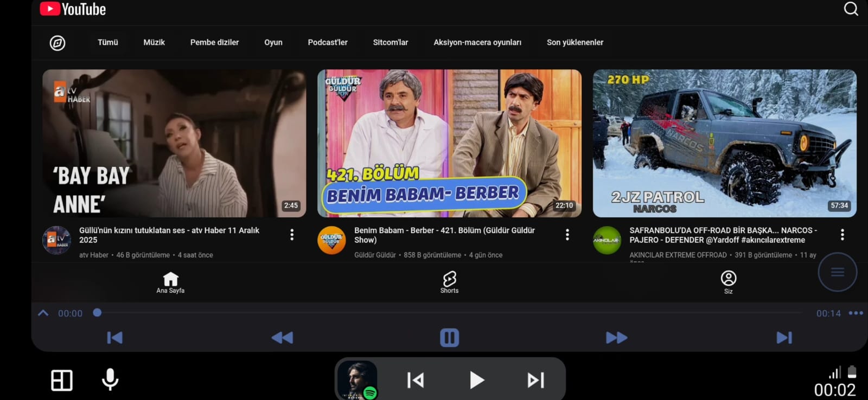
Task: Pause playback in blue player bar
Action: coord(449,338)
